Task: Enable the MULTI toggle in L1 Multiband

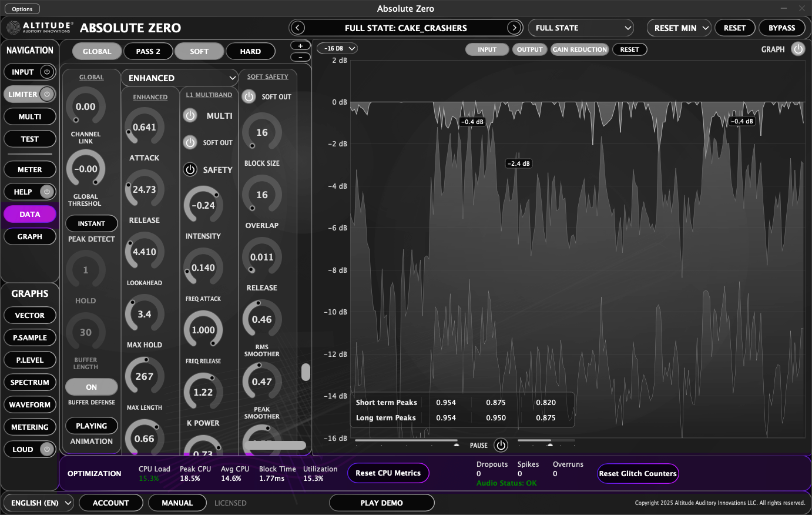Action: tap(190, 116)
